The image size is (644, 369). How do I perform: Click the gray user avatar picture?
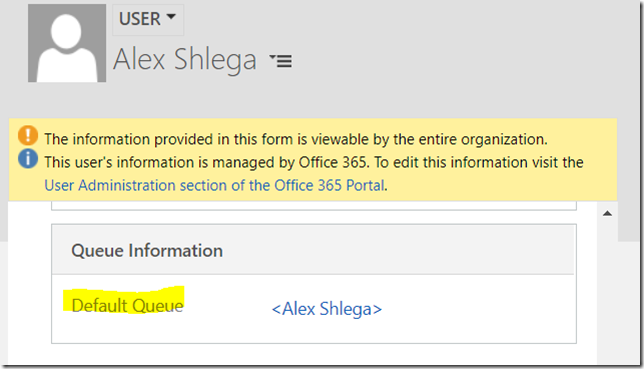pos(67,43)
